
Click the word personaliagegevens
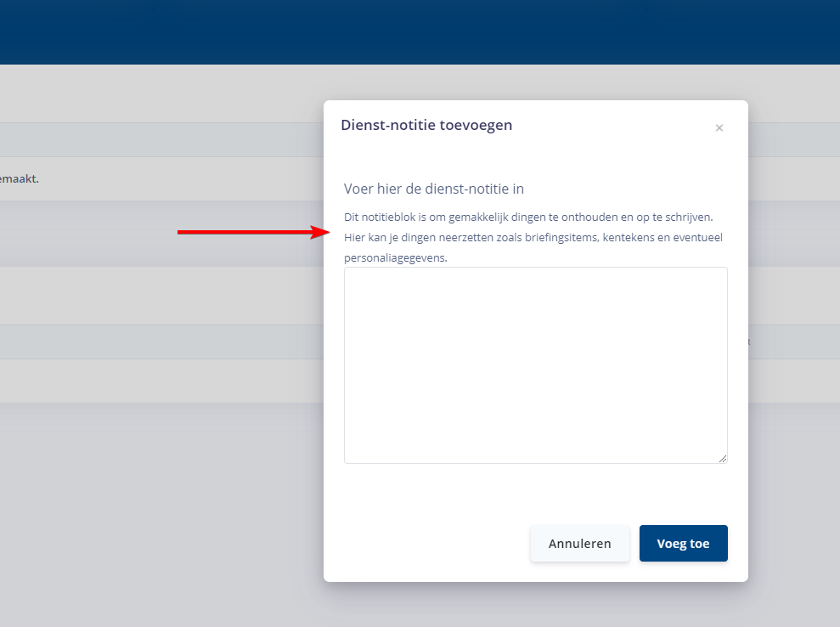point(395,257)
